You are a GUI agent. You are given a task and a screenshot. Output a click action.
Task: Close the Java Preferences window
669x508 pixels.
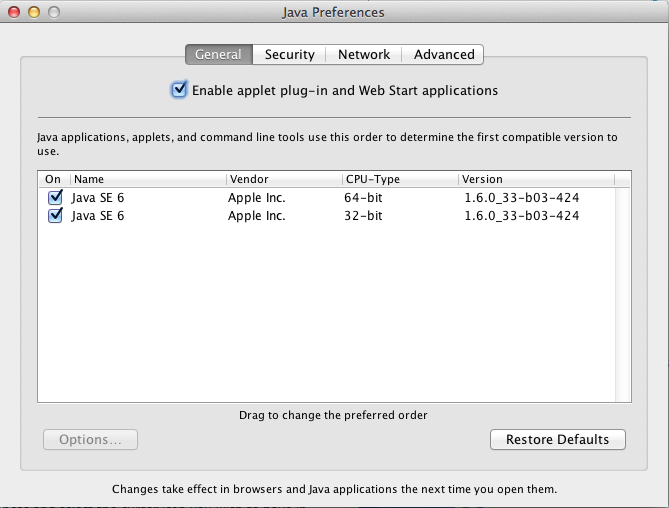(x=14, y=12)
